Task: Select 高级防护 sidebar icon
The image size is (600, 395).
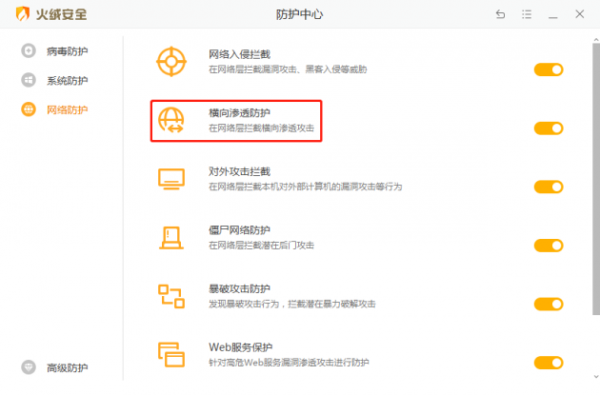Action: [x=28, y=367]
